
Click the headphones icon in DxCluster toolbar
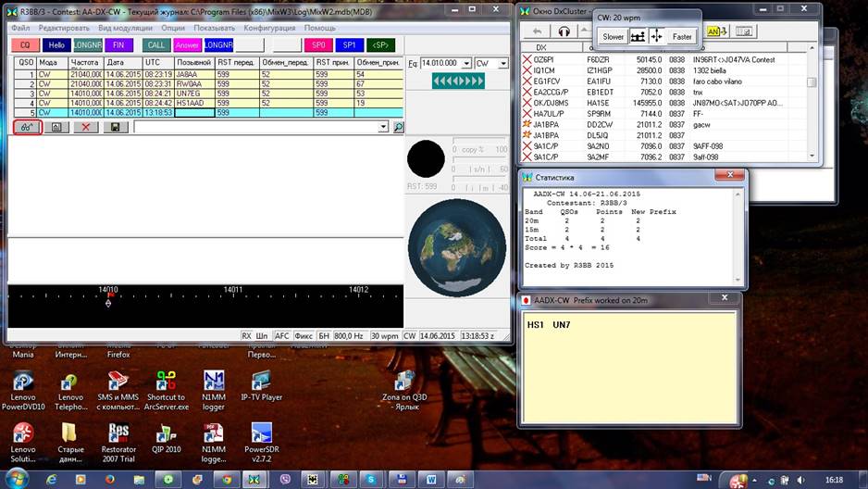(564, 31)
